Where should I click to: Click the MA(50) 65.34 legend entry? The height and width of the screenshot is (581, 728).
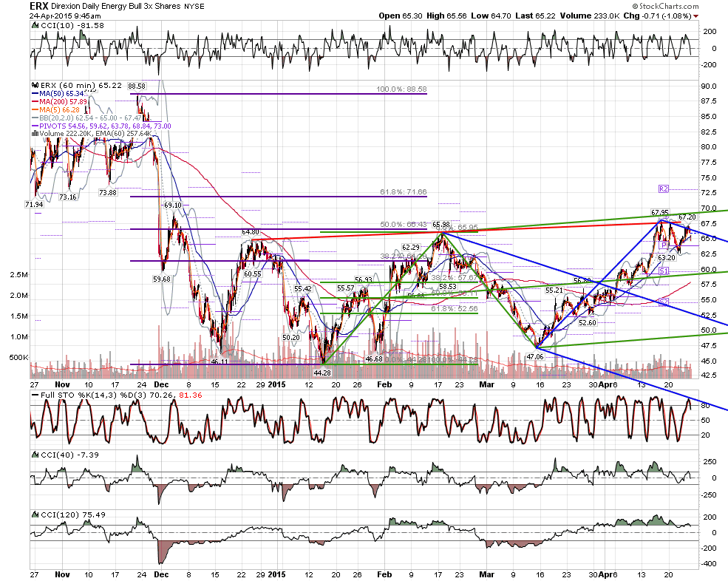point(58,94)
